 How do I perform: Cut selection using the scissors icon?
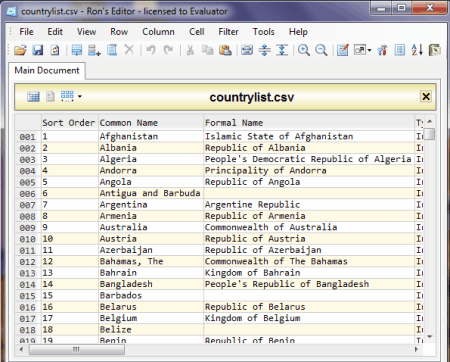tap(190, 50)
